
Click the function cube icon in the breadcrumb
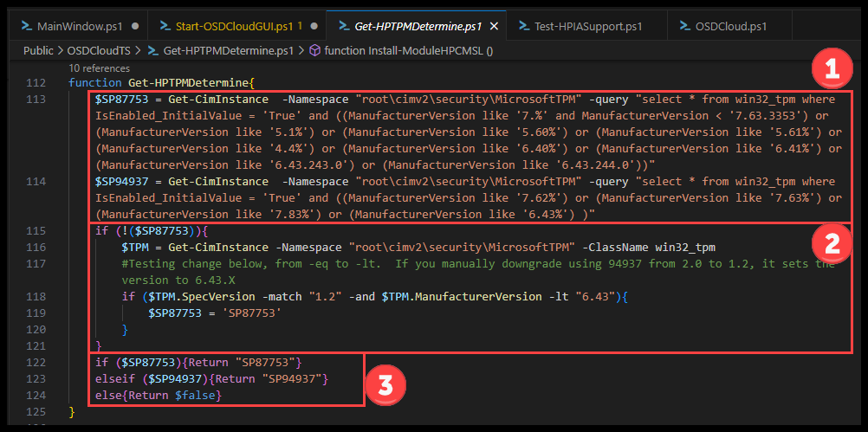pos(314,50)
